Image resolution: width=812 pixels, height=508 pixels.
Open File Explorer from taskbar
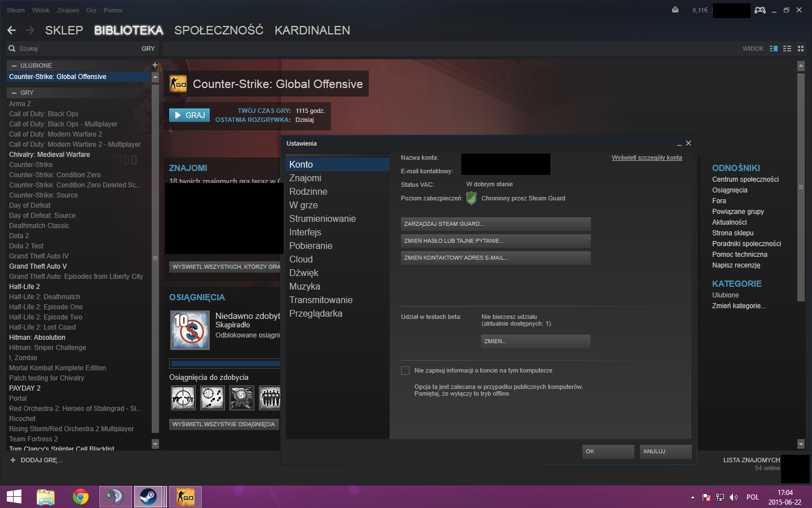[46, 497]
